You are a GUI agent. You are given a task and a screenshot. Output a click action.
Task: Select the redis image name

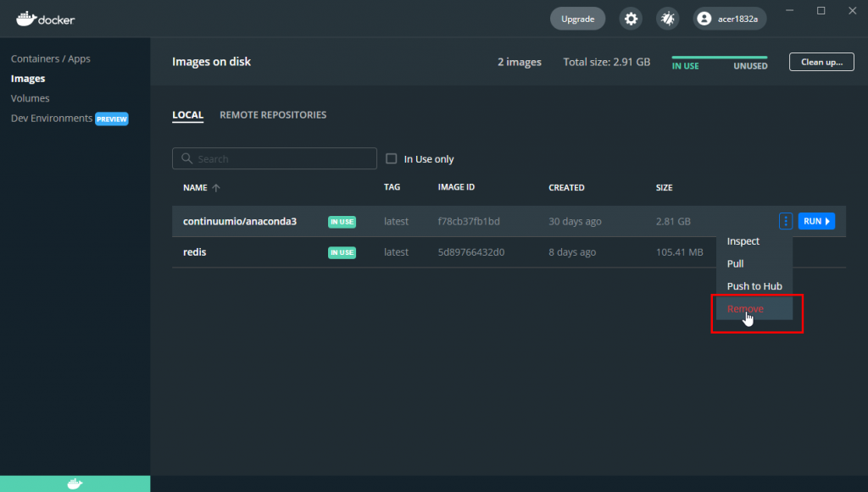(194, 252)
